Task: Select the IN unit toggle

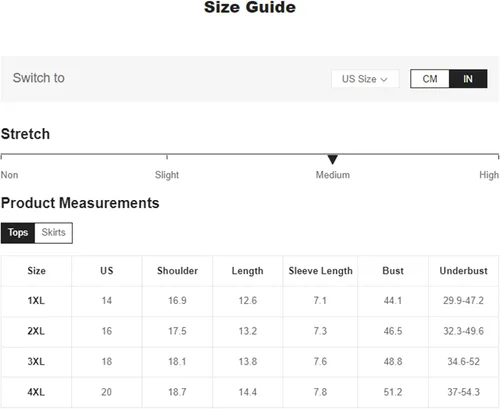Action: 468,79
